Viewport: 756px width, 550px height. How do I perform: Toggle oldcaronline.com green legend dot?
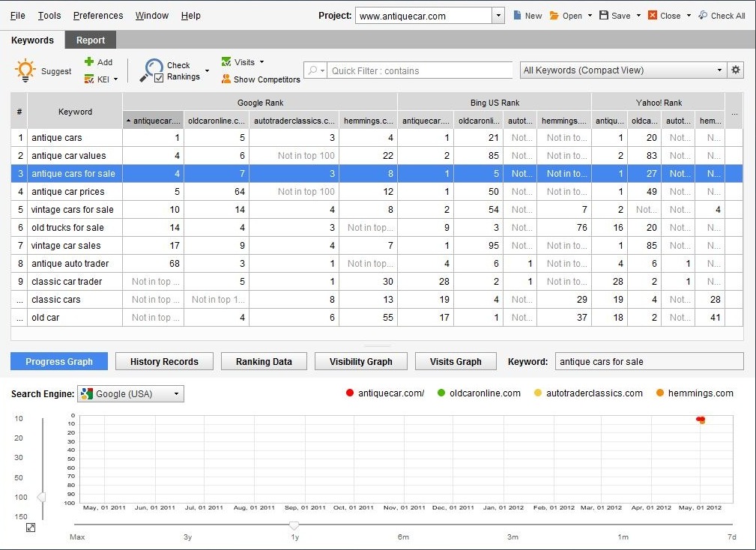pos(441,393)
